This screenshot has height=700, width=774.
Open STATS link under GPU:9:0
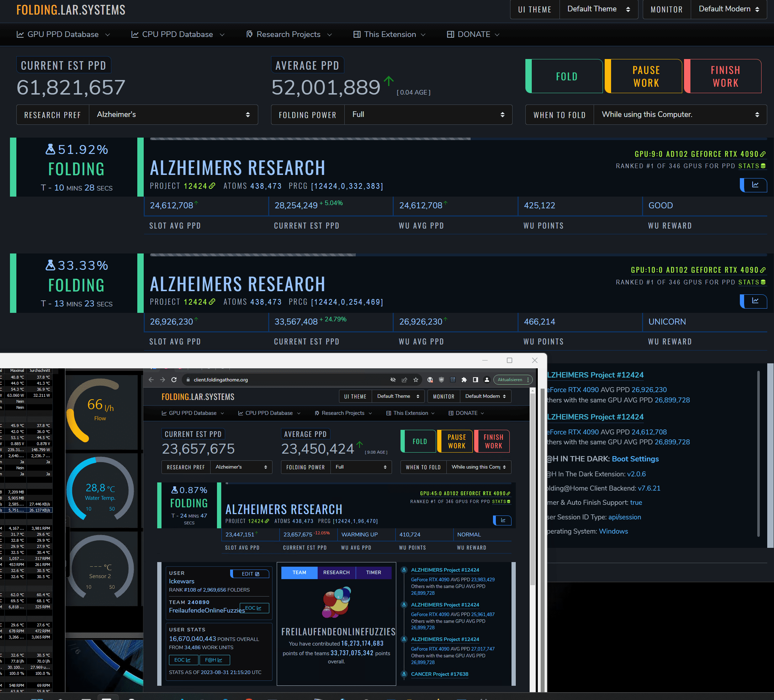[x=752, y=166]
